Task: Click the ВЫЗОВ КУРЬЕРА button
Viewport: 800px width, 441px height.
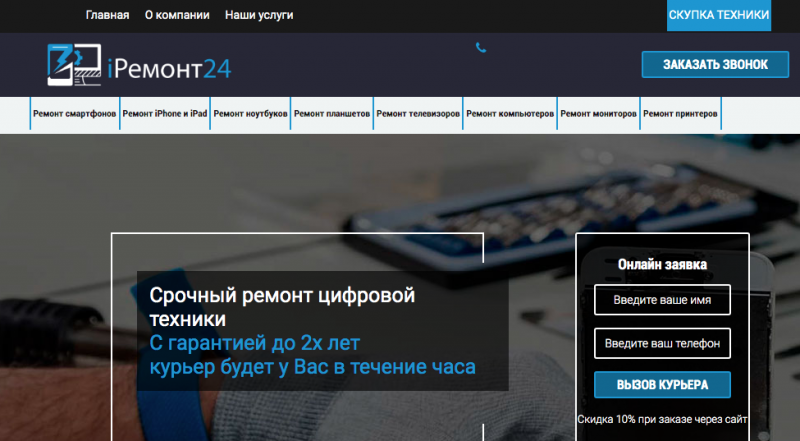Action: point(662,385)
